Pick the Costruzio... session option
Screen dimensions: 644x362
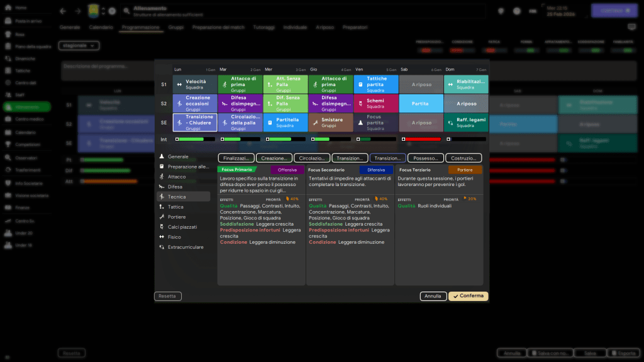[x=464, y=158]
